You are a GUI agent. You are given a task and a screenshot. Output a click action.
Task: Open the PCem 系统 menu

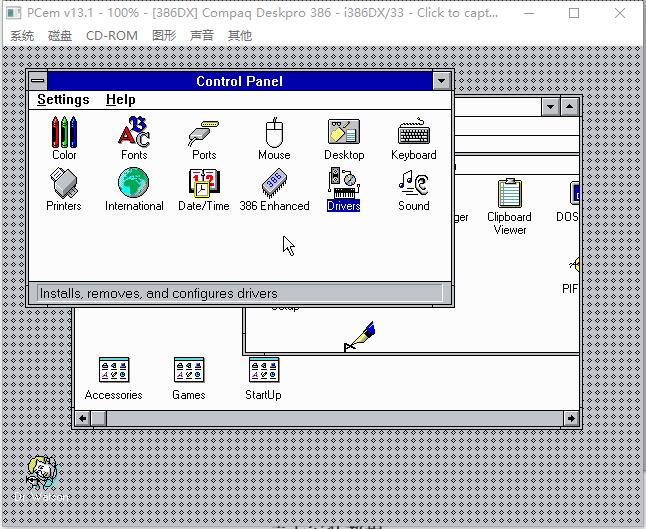[x=22, y=36]
